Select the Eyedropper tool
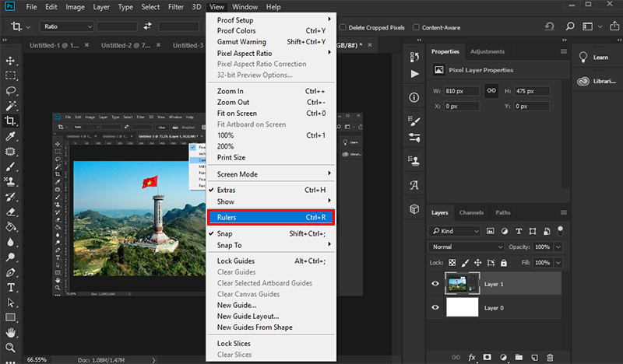Viewport: 623px width, 364px height. (10, 136)
